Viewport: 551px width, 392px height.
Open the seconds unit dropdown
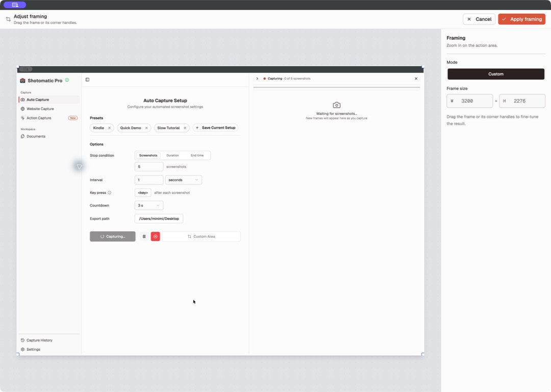tap(184, 180)
